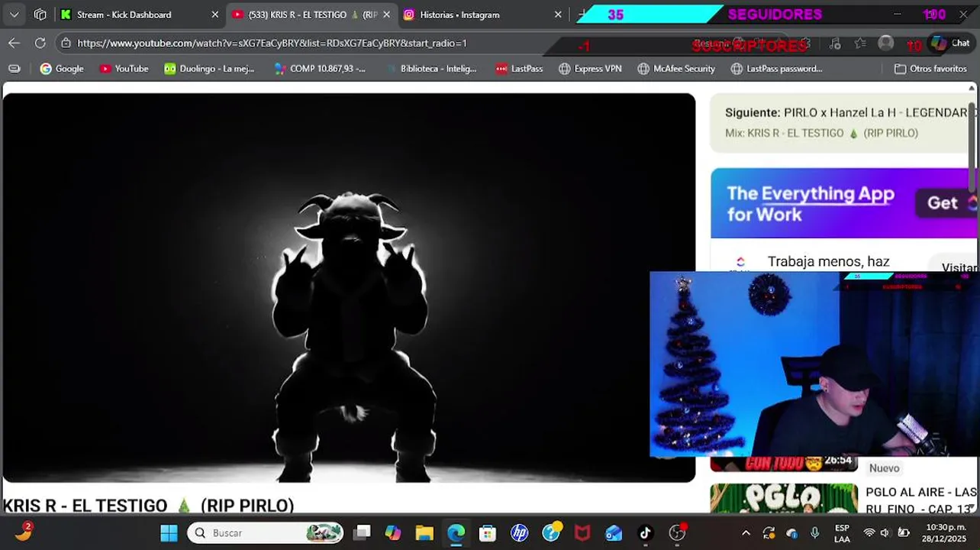
Task: Open the browser profile avatar
Action: click(885, 44)
